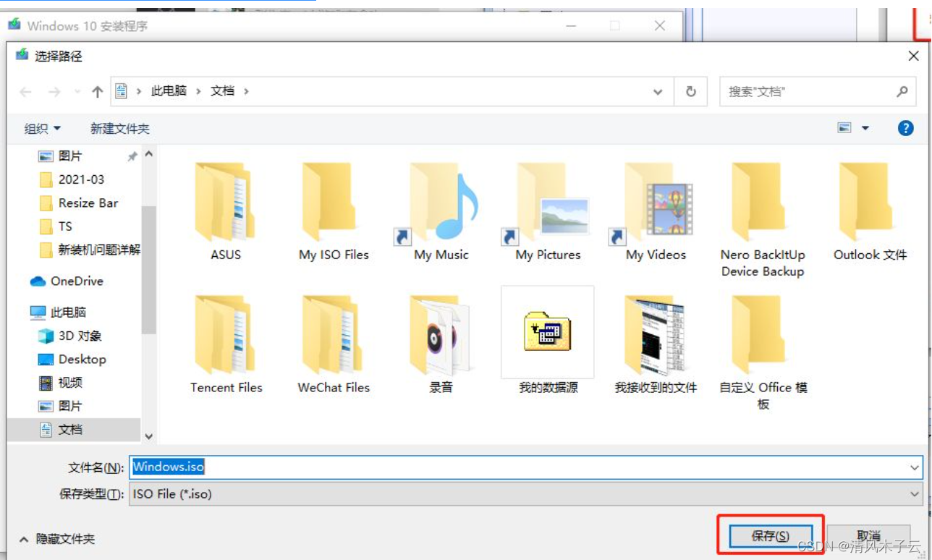Select 文档 in the address breadcrumb

point(222,91)
